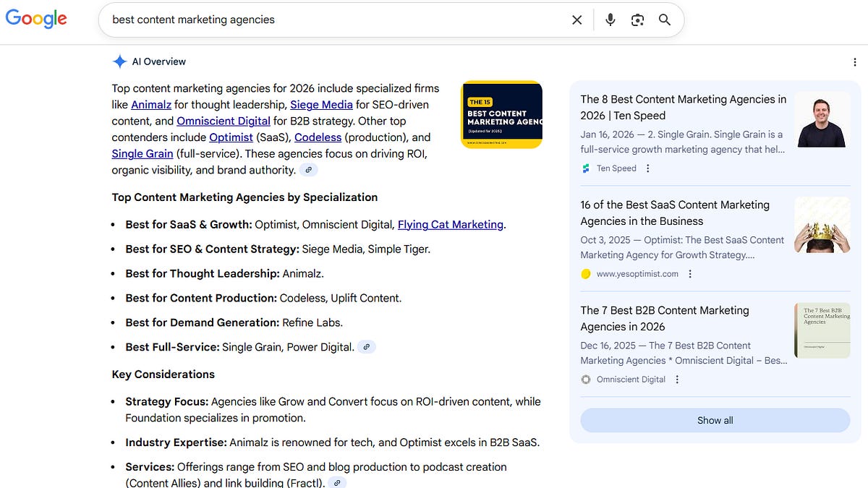
Task: Open the Animalz link
Action: (151, 105)
